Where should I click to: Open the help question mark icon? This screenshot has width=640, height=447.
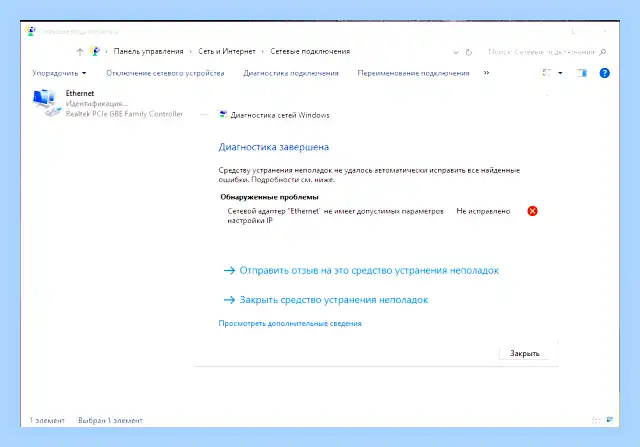click(604, 73)
